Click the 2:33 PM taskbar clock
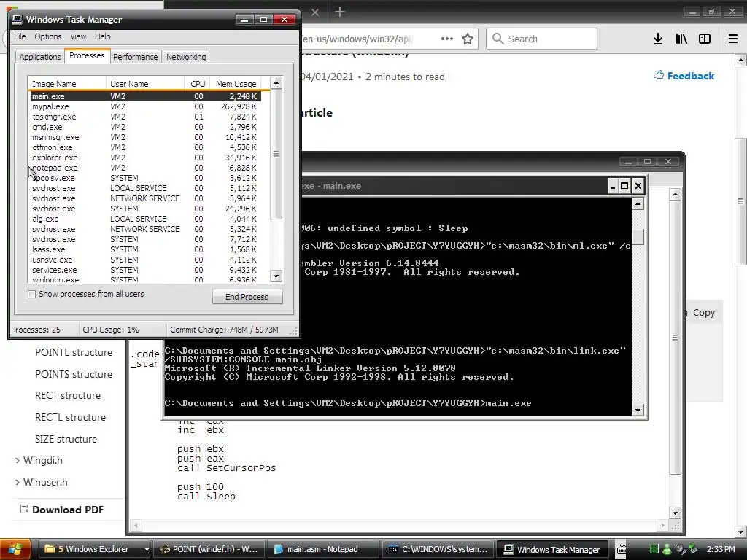 coord(720,550)
